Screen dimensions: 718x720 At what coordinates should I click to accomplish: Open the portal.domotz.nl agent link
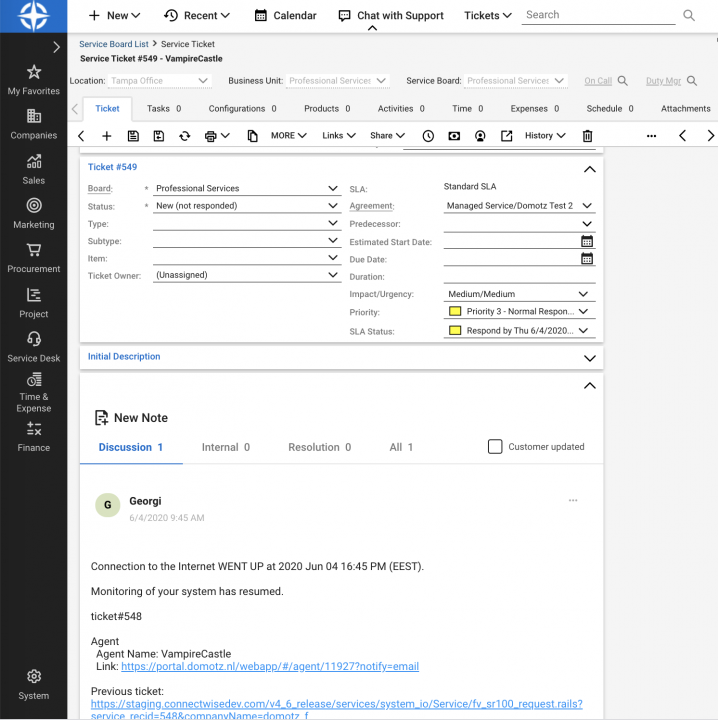click(270, 666)
